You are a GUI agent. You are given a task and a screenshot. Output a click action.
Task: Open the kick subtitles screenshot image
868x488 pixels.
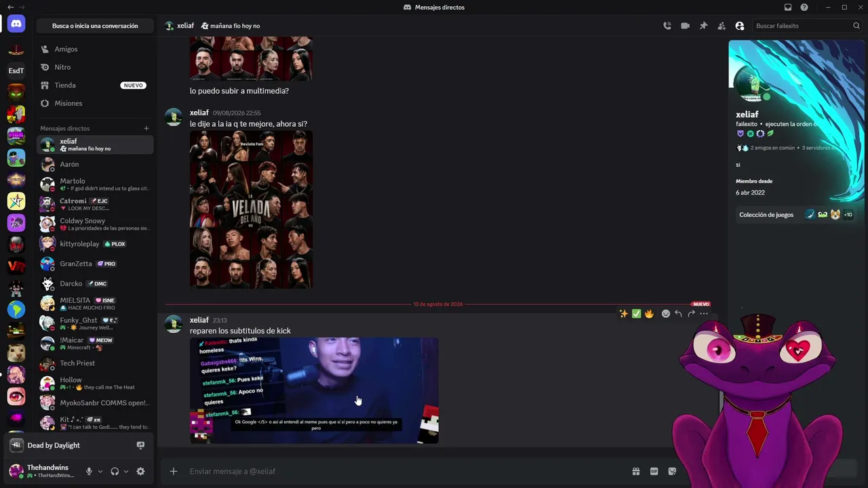(x=314, y=390)
